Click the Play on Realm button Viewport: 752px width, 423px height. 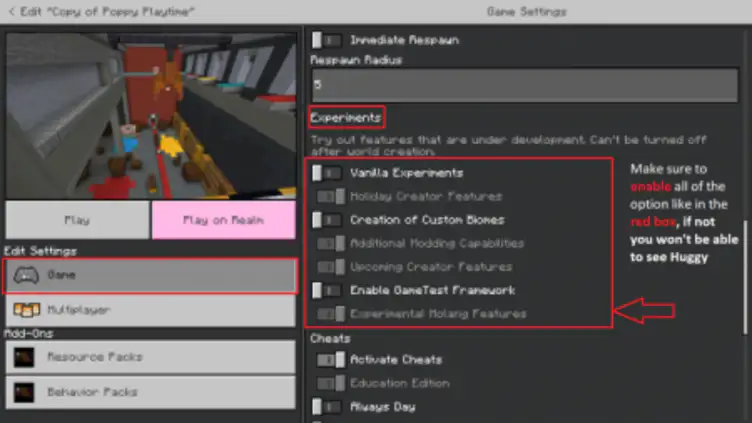223,220
